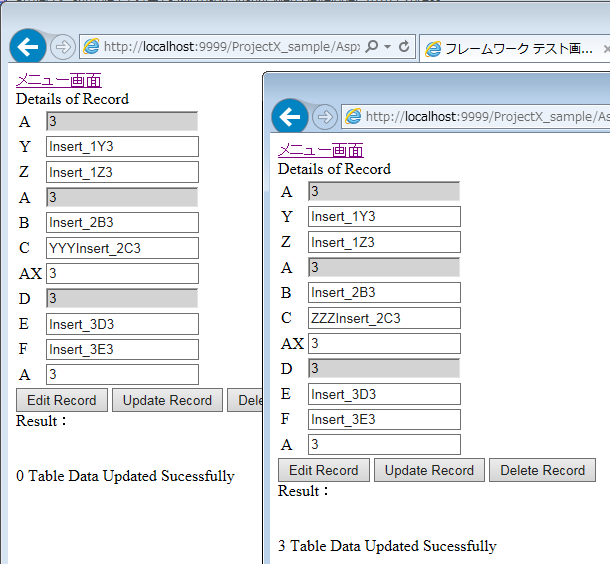The height and width of the screenshot is (564, 610).
Task: Click the field containing YYYInsert_2C3
Action: [x=122, y=248]
